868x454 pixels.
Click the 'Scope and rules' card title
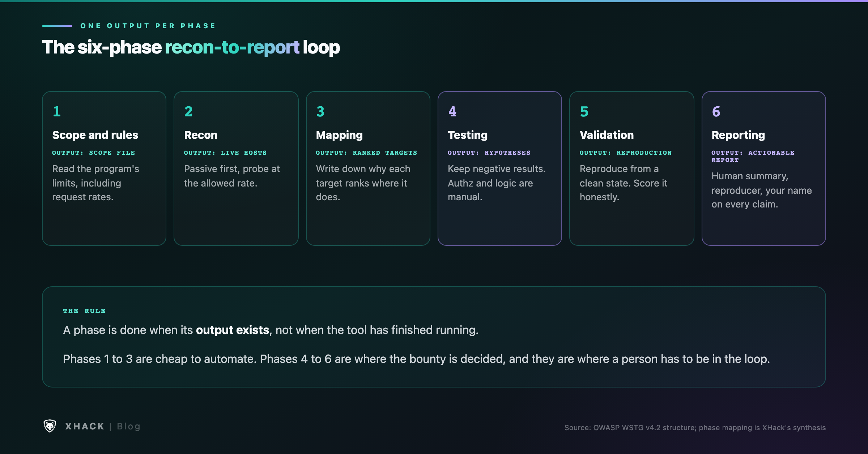point(95,135)
